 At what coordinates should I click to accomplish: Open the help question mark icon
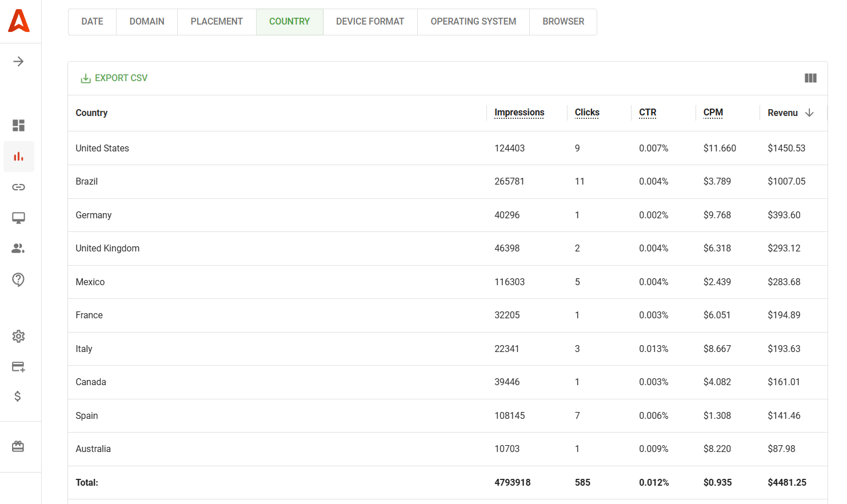click(x=18, y=279)
